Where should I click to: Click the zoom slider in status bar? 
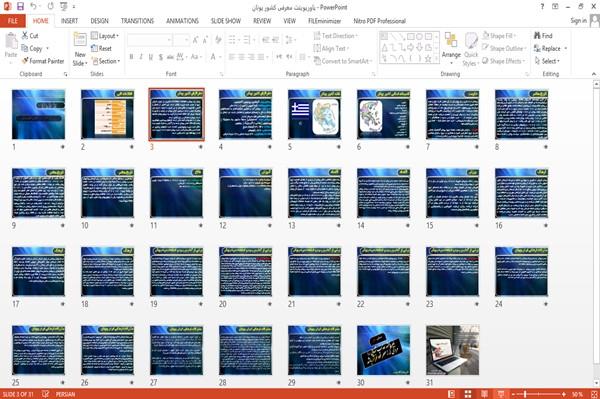(x=539, y=394)
